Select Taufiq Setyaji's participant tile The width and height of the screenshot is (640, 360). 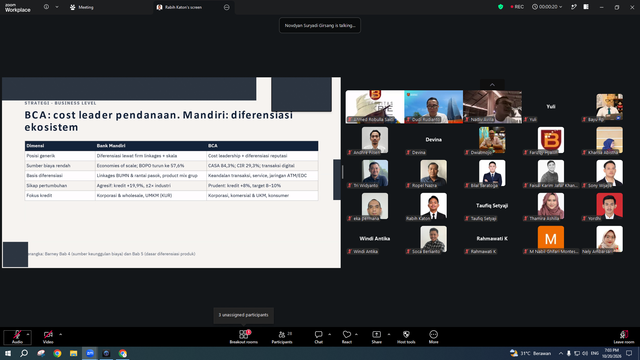pos(492,206)
